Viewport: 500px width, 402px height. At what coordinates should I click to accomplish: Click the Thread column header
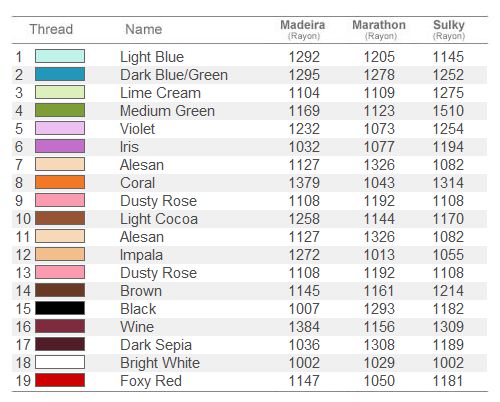click(x=51, y=29)
